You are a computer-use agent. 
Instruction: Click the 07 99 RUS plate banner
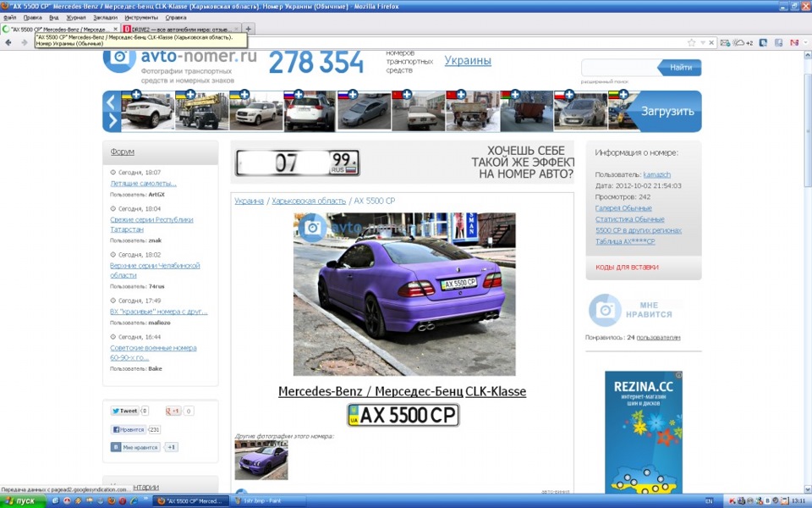pyautogui.click(x=298, y=163)
